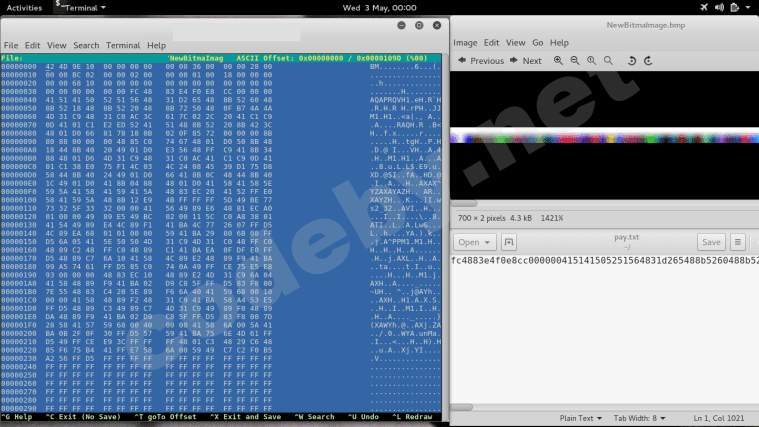The height and width of the screenshot is (427, 759).
Task: Open the image viewer's Image menu
Action: pyautogui.click(x=465, y=43)
